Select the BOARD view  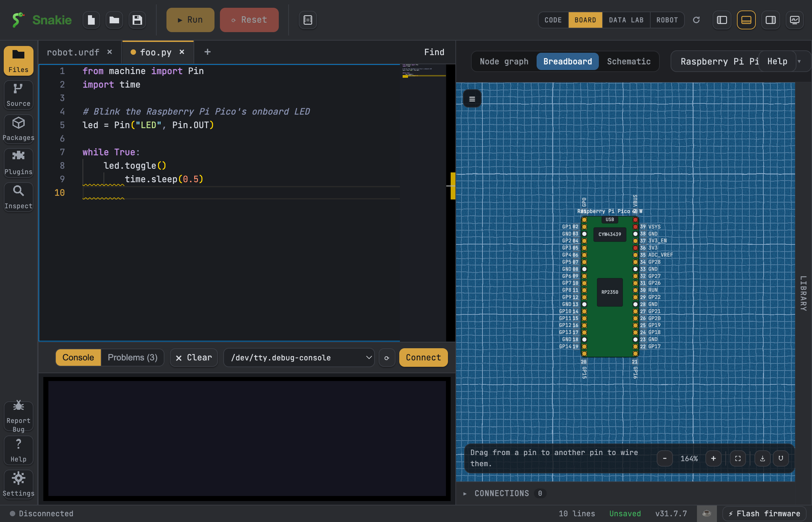coord(585,20)
